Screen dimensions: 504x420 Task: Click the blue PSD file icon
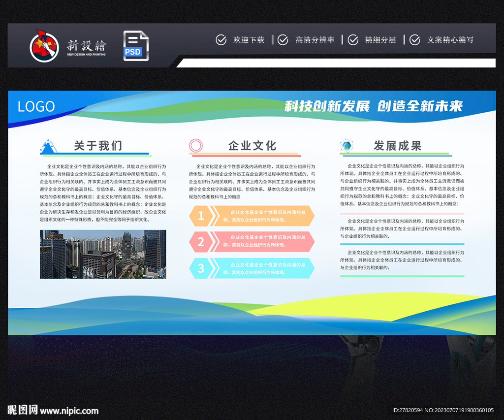coord(136,46)
